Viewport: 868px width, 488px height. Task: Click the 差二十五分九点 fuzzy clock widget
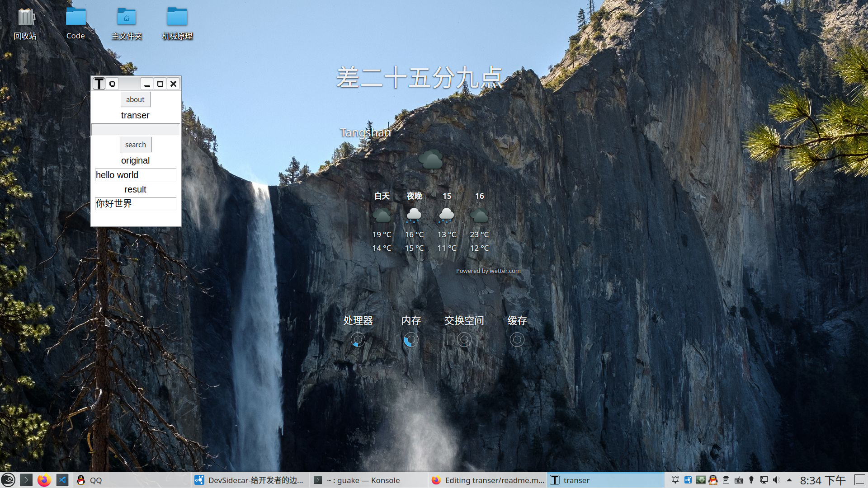[420, 78]
